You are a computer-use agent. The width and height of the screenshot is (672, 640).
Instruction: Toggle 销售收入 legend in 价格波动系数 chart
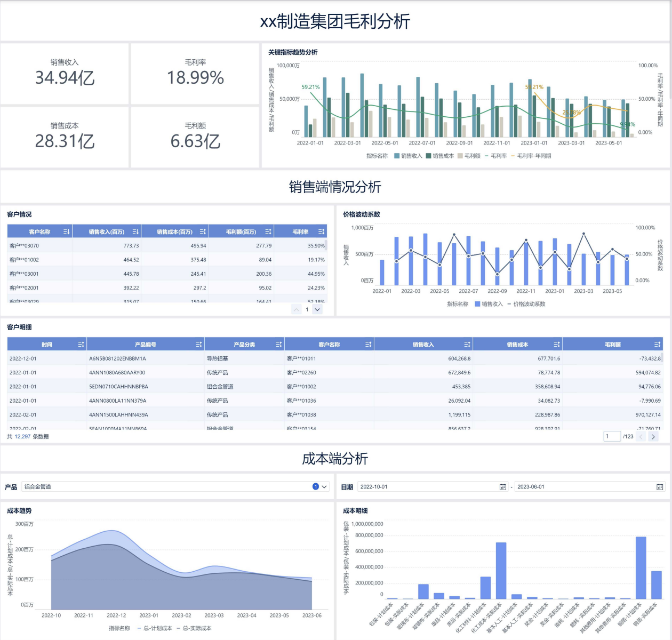click(x=489, y=304)
